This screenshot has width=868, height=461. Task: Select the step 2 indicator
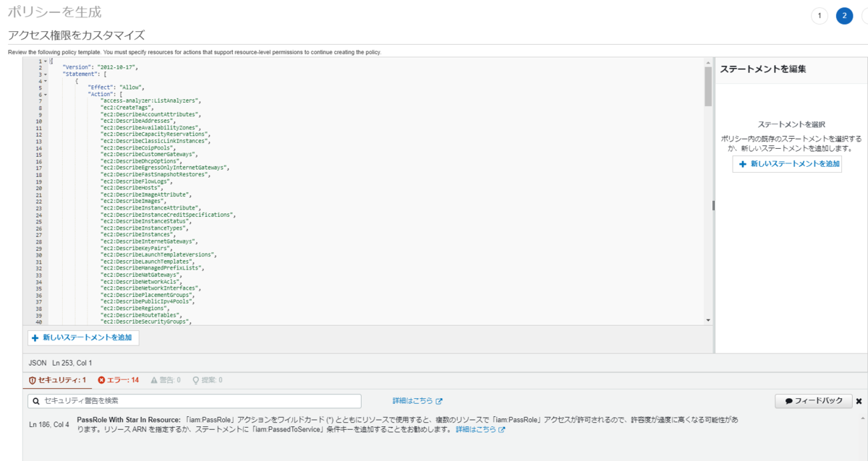[x=844, y=16]
